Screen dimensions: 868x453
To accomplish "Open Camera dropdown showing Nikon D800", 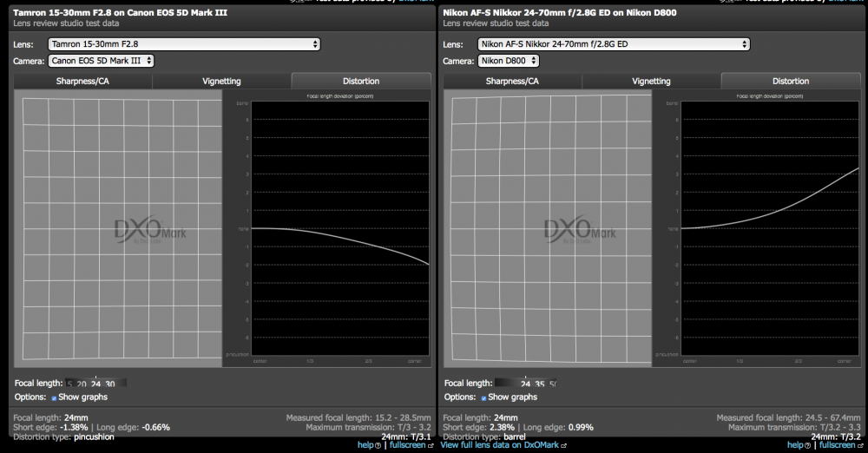I will pos(508,61).
